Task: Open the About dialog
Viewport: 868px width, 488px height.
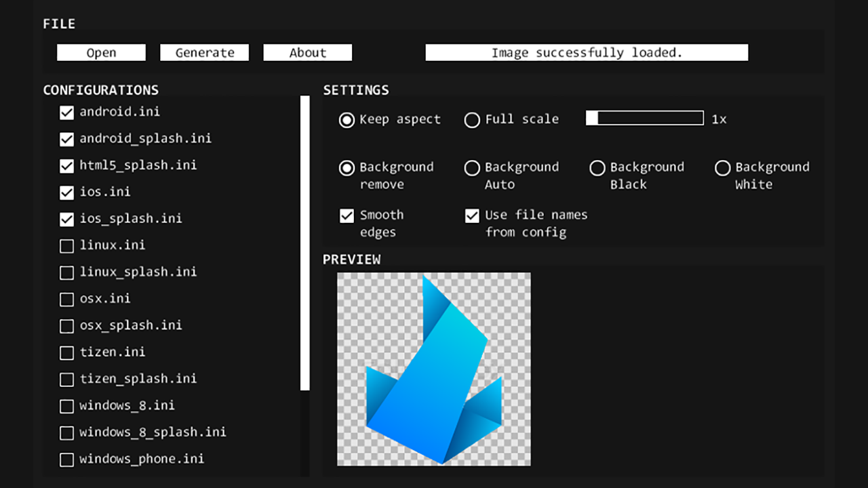Action: click(307, 53)
